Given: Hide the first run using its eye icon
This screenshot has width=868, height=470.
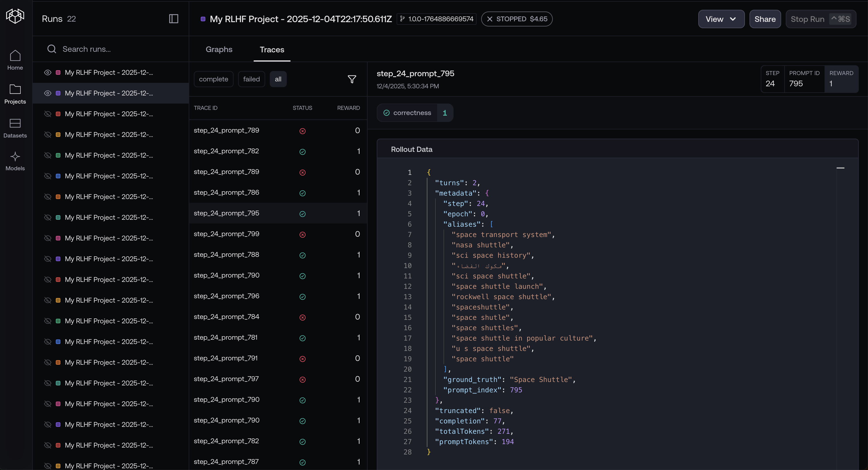Looking at the screenshot, I should point(48,72).
